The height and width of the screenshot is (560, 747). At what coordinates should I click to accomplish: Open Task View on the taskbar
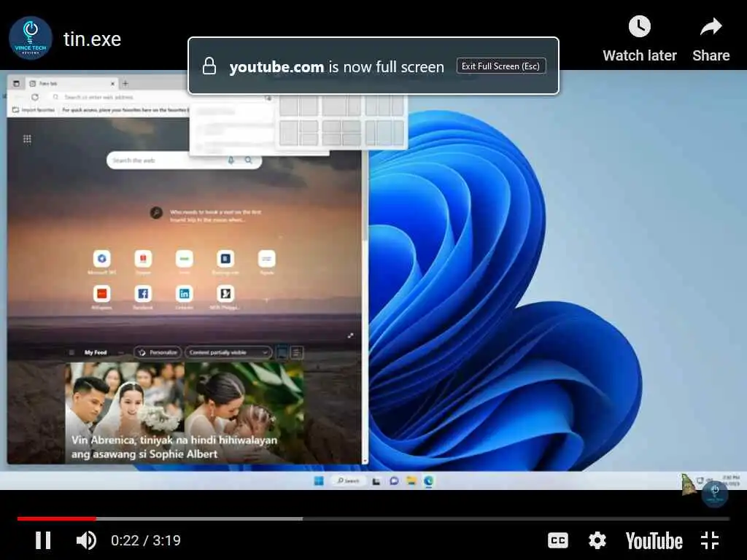click(376, 481)
